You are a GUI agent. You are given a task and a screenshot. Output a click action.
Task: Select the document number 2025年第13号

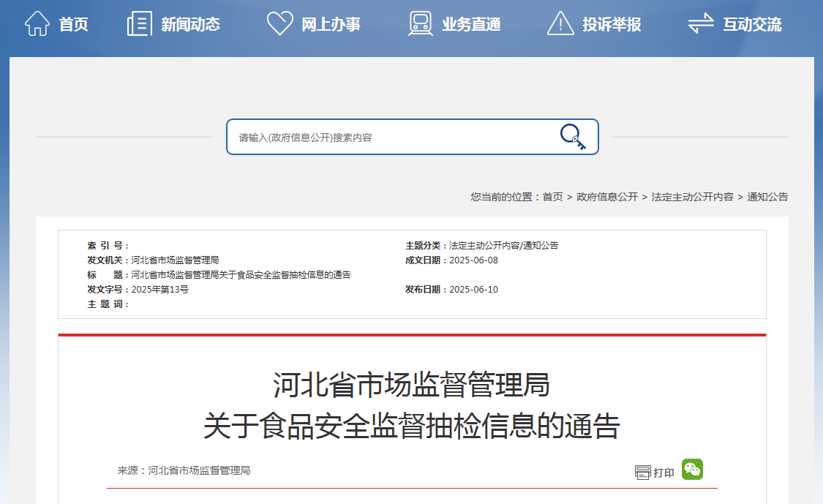click(160, 289)
